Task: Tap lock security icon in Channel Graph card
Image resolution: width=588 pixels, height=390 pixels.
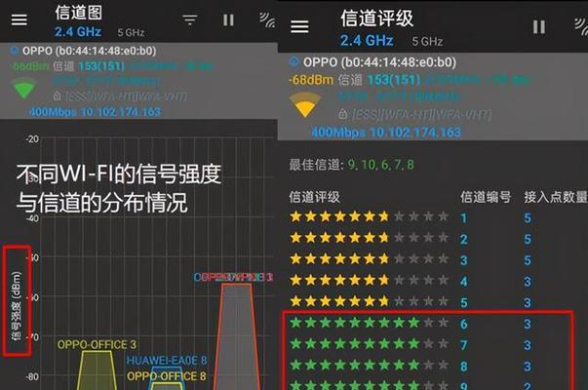Action: (57, 97)
